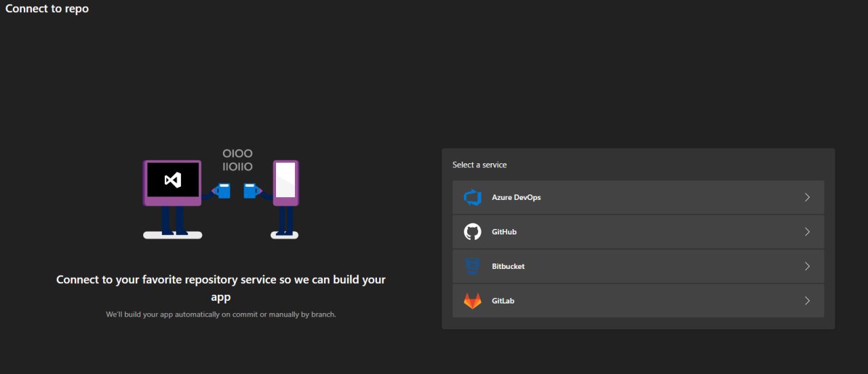The height and width of the screenshot is (374, 868).
Task: Select the GitLab service label
Action: coord(503,301)
